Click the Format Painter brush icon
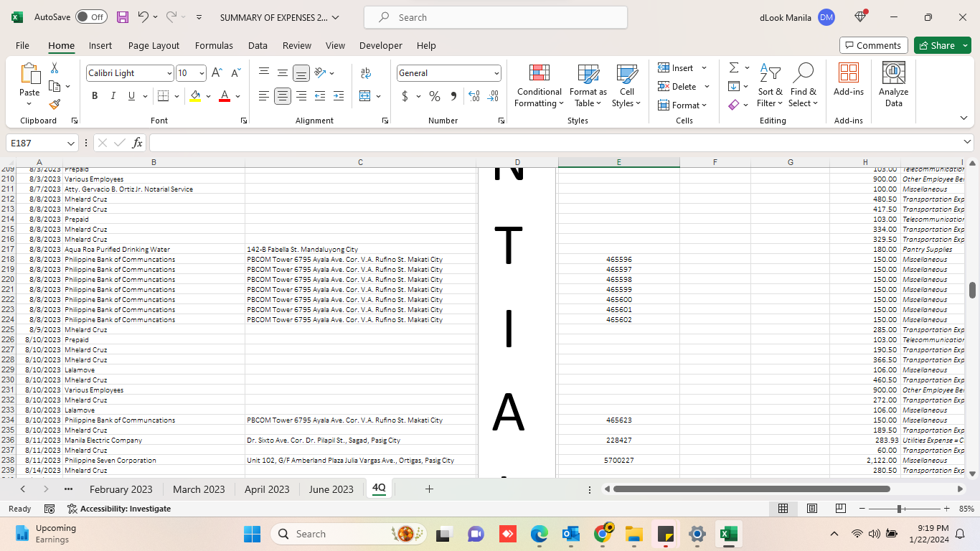 pyautogui.click(x=55, y=104)
